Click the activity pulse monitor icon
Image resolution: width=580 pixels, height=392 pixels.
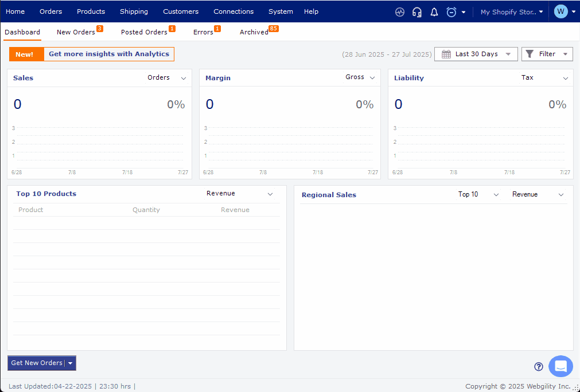(x=400, y=12)
